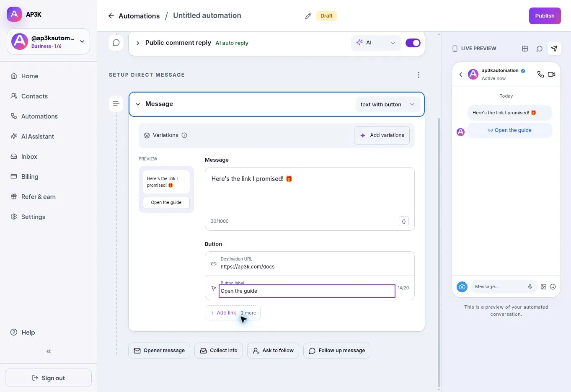This screenshot has width=571, height=392.
Task: Click the phone call icon in preview
Action: pos(541,75)
